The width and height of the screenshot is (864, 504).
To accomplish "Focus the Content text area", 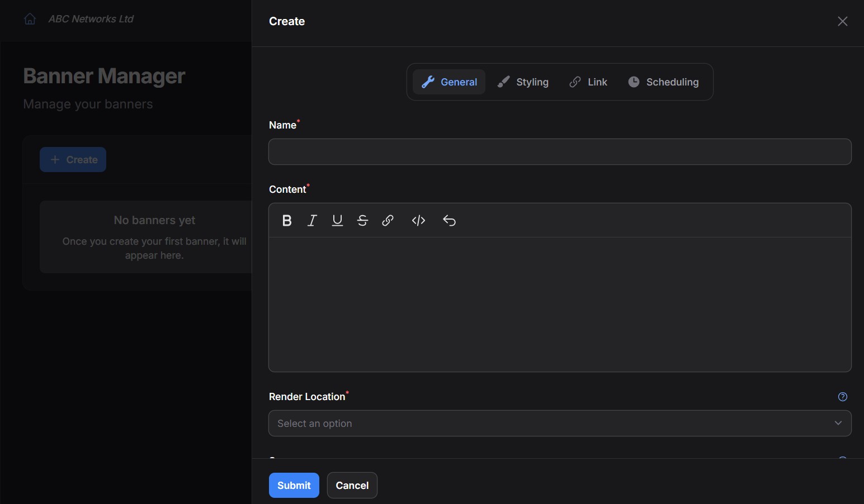I will click(559, 305).
